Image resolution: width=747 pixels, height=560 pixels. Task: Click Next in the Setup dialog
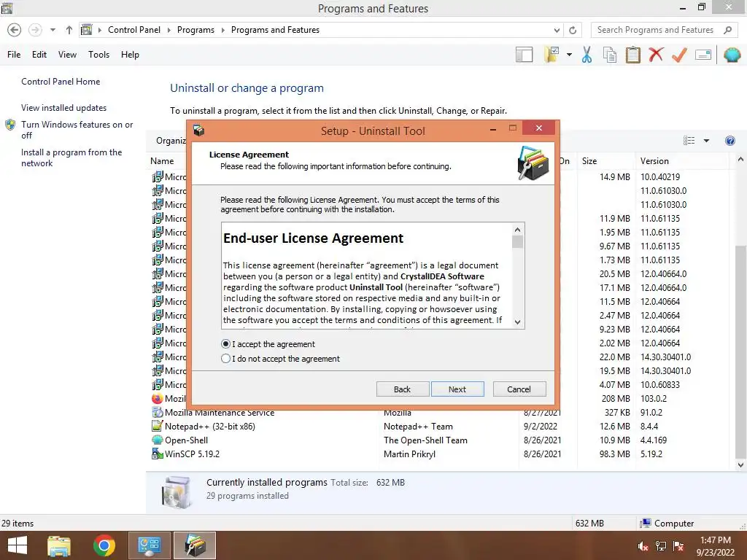coord(457,389)
